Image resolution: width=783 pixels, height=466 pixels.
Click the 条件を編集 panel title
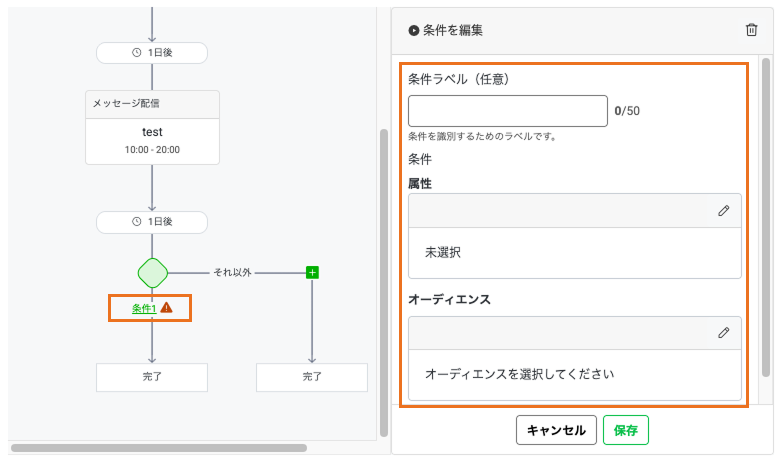[x=453, y=30]
